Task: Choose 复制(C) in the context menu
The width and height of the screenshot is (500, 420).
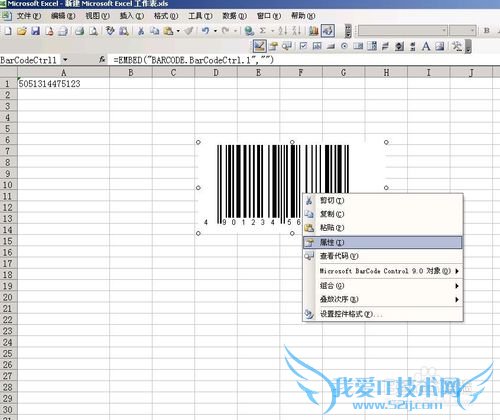Action: coord(383,214)
